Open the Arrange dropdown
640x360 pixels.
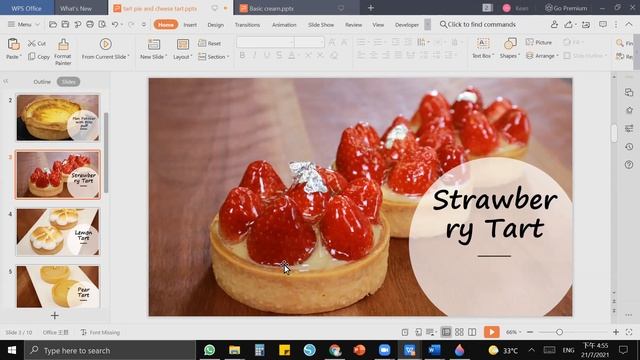click(x=542, y=56)
